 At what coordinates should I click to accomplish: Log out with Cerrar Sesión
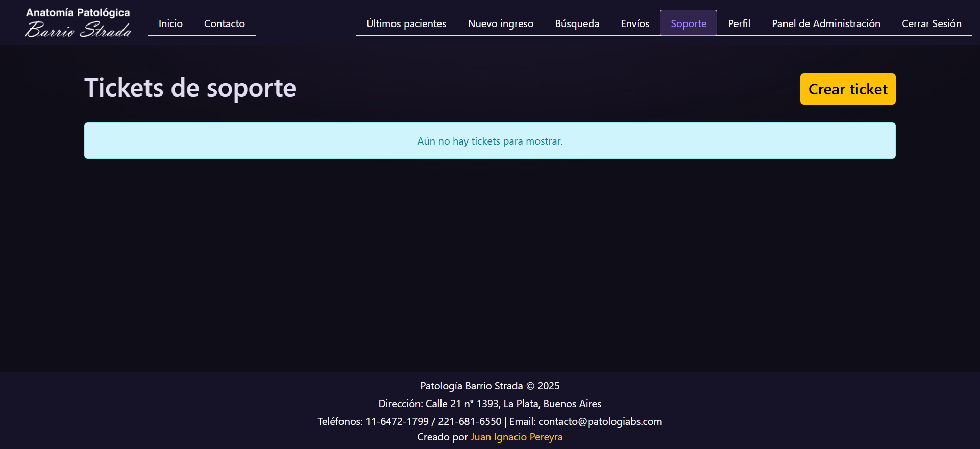931,23
